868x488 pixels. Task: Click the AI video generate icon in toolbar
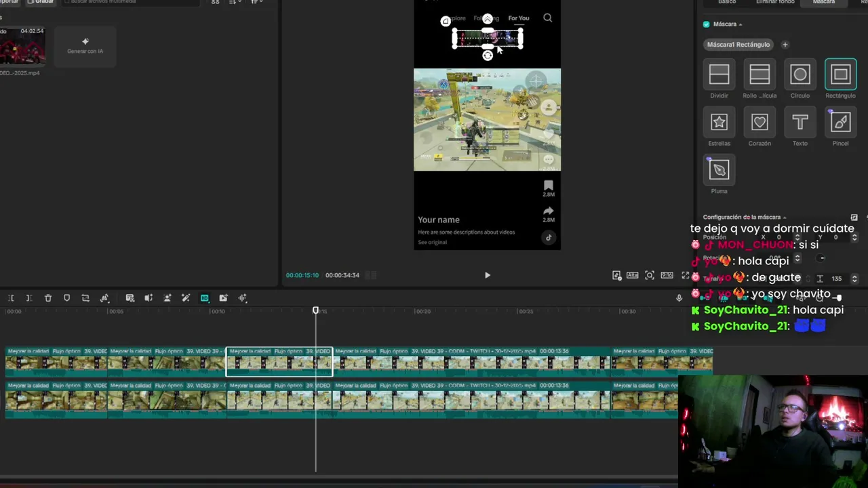(x=223, y=298)
